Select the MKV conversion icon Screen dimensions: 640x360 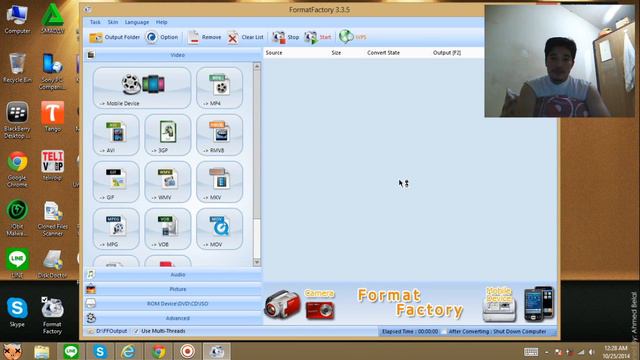coord(220,182)
